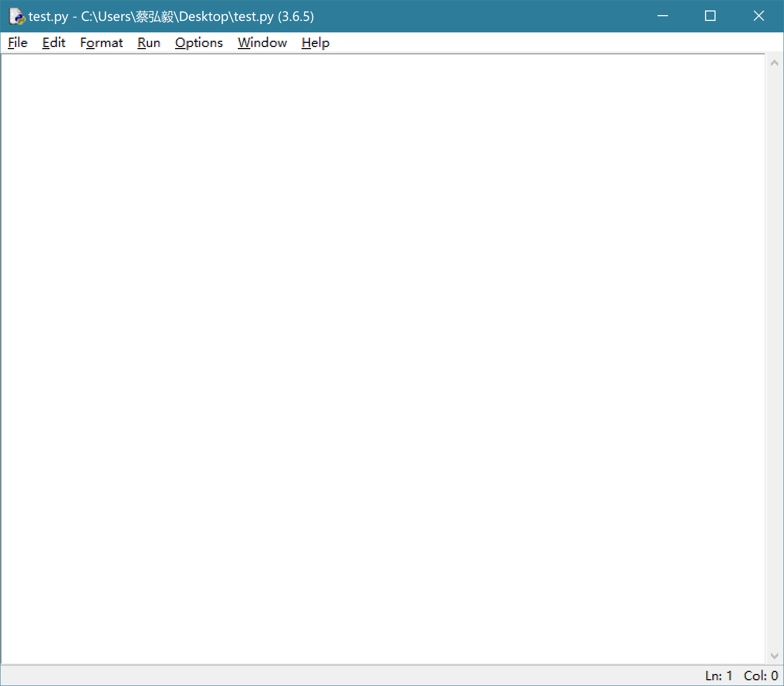Close the test.py editor window

tap(759, 16)
